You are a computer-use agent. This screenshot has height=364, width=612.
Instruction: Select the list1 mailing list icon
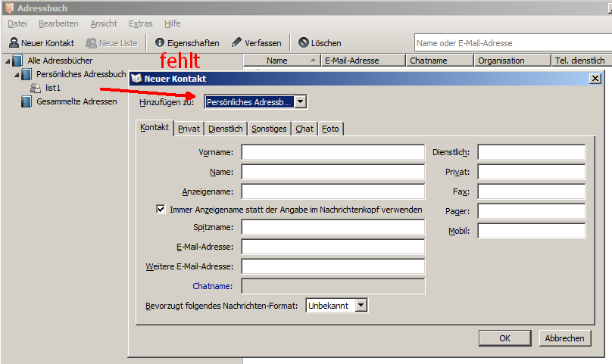coord(36,88)
